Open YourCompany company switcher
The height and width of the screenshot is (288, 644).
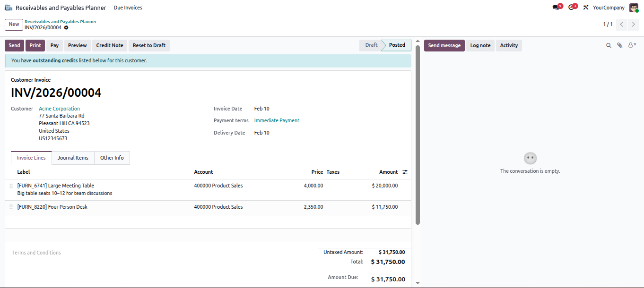tap(609, 8)
